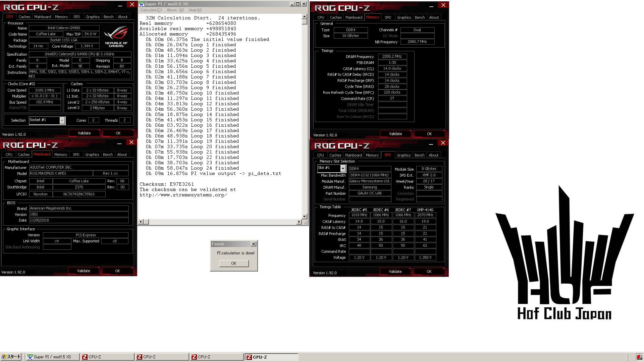Click ROG Republic of Gamers logo
Viewport: 644px width, 362px height.
116,37
